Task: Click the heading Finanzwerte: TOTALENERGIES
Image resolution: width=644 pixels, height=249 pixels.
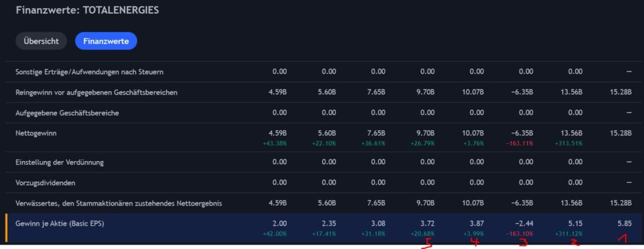Action: pyautogui.click(x=87, y=11)
